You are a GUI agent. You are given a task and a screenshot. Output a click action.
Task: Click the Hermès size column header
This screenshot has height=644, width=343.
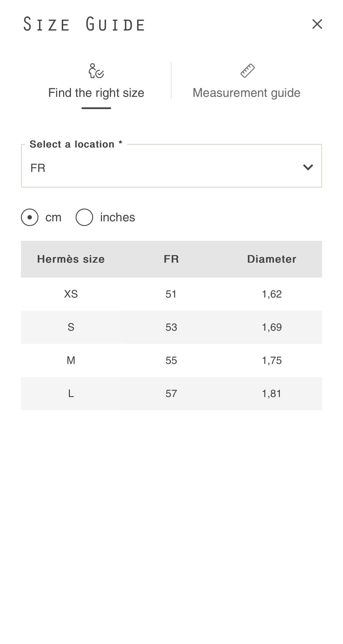point(71,259)
